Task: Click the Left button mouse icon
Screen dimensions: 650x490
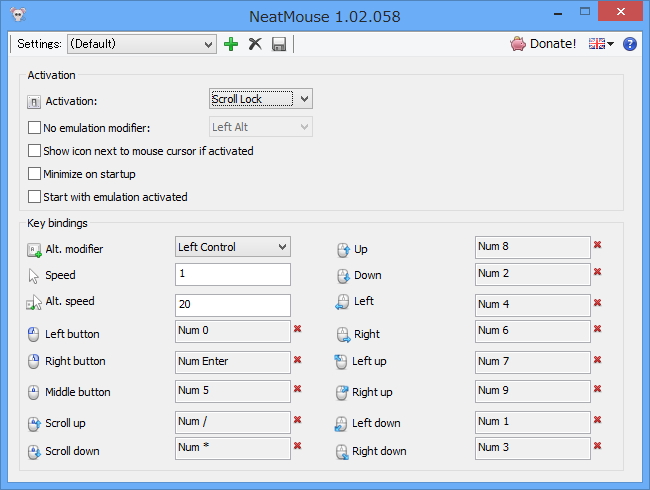Action: point(33,334)
